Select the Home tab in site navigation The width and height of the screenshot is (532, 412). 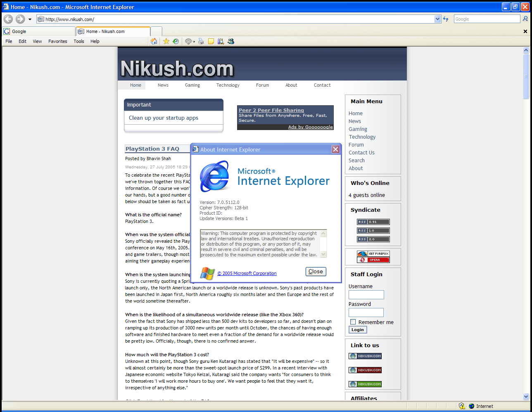pos(135,85)
